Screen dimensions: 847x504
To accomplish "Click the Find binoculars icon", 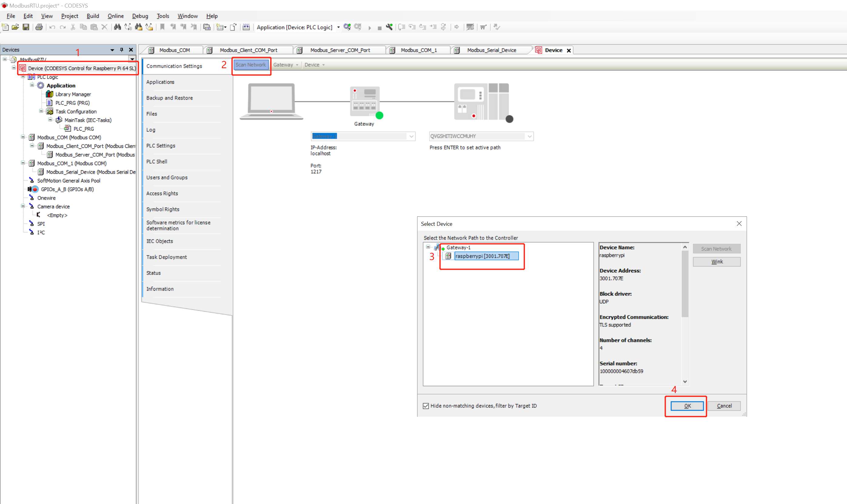I will (x=118, y=27).
